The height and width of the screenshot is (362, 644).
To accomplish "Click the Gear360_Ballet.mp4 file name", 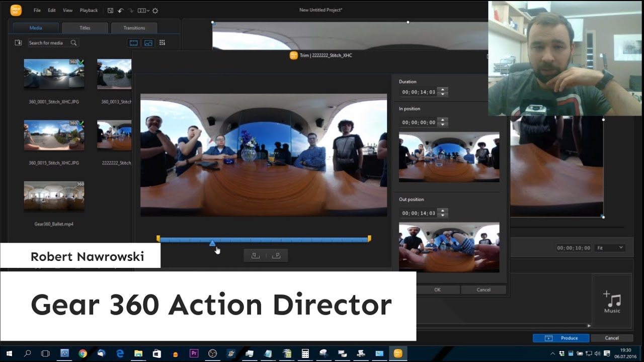I will [54, 224].
